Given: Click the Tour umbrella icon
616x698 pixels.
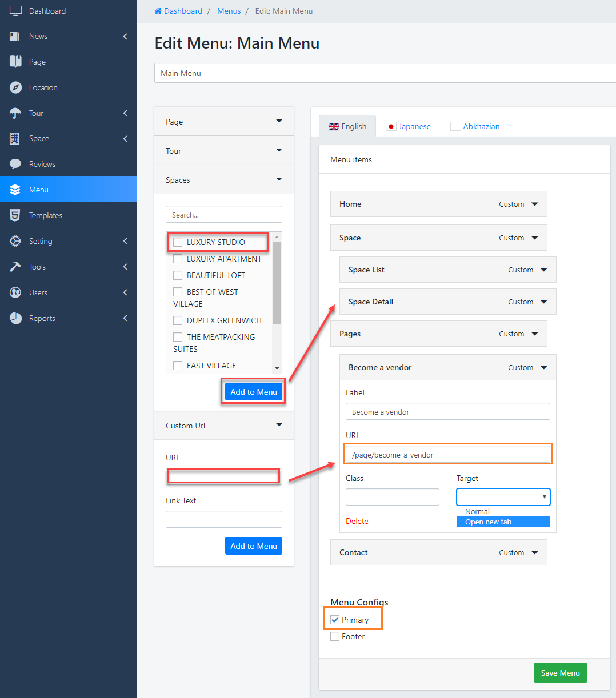Looking at the screenshot, I should coord(15,113).
